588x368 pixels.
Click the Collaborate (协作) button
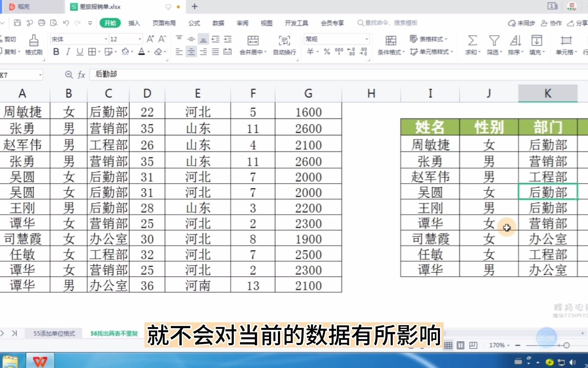click(551, 23)
